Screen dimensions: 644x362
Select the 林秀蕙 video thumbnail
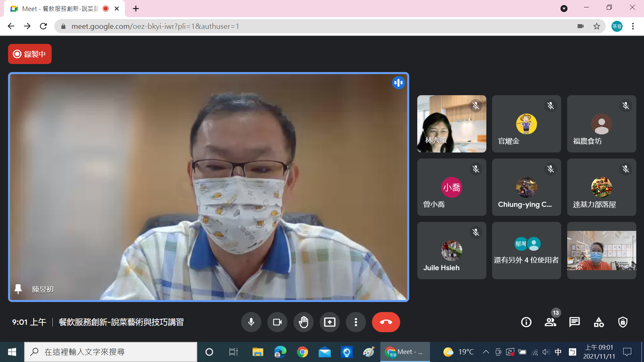pos(451,124)
